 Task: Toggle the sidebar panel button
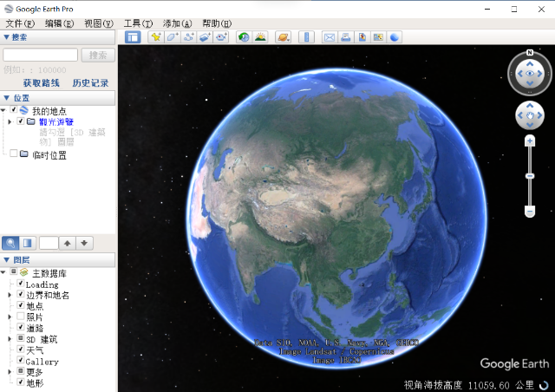133,37
